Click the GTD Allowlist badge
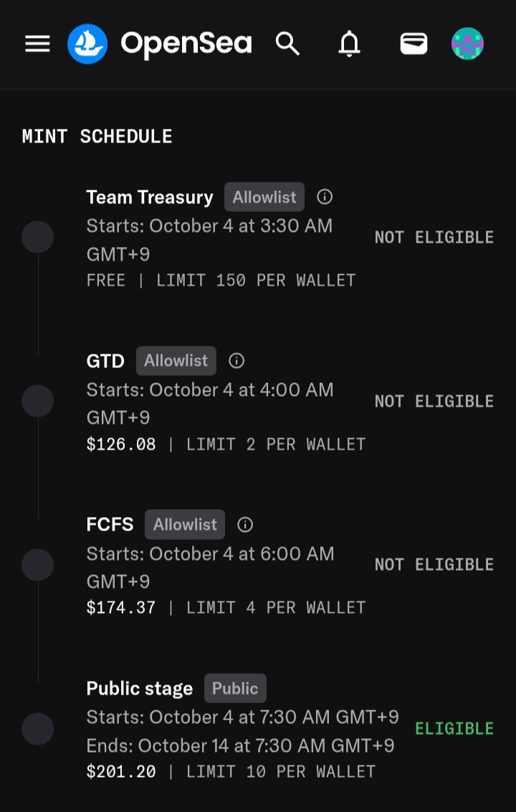This screenshot has width=516, height=812. coord(176,360)
